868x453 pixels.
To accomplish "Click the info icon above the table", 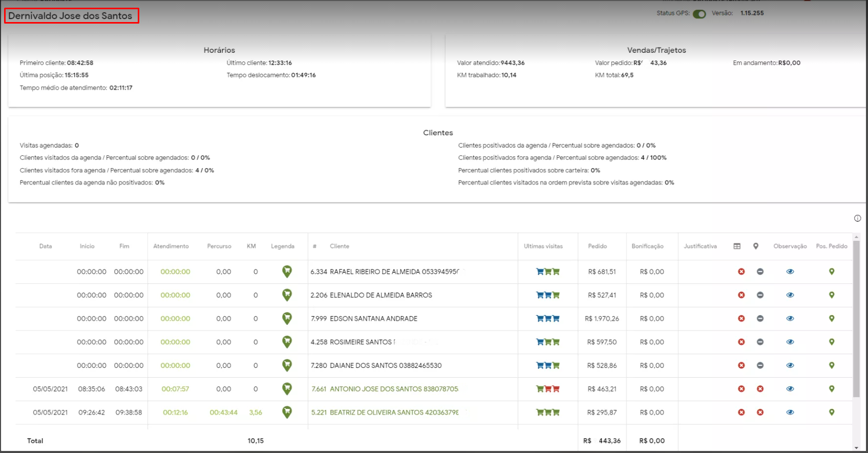I will coord(857,218).
